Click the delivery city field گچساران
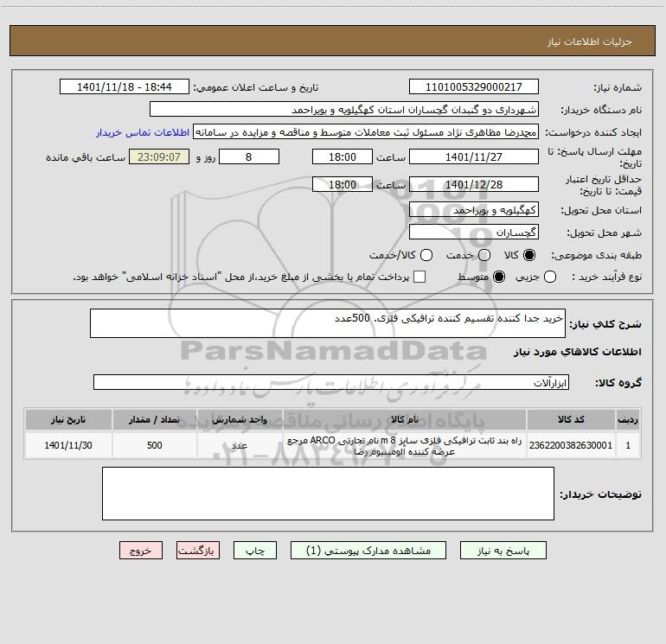Image resolution: width=666 pixels, height=644 pixels. click(x=474, y=233)
